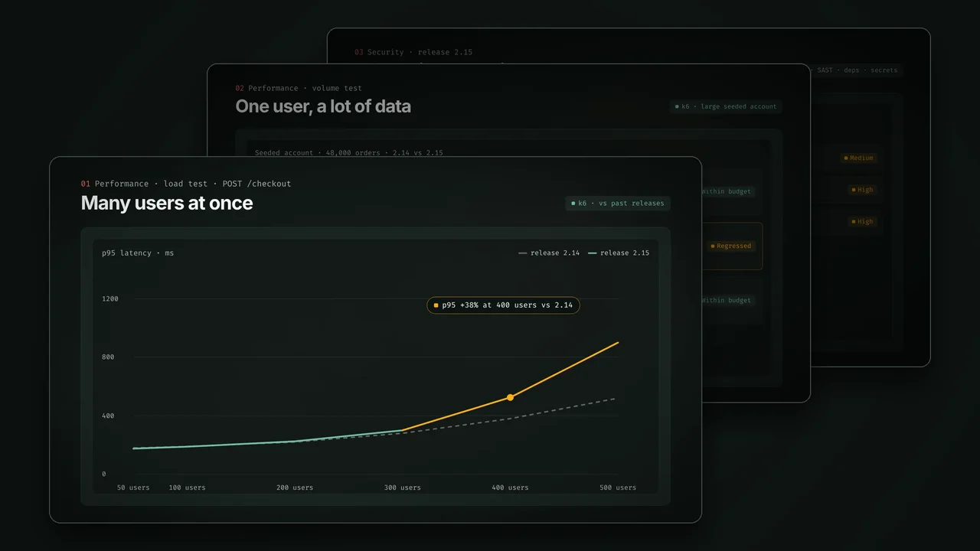Screen dimensions: 980x551
Task: Toggle the release 2.14 legend entry
Action: [549, 253]
